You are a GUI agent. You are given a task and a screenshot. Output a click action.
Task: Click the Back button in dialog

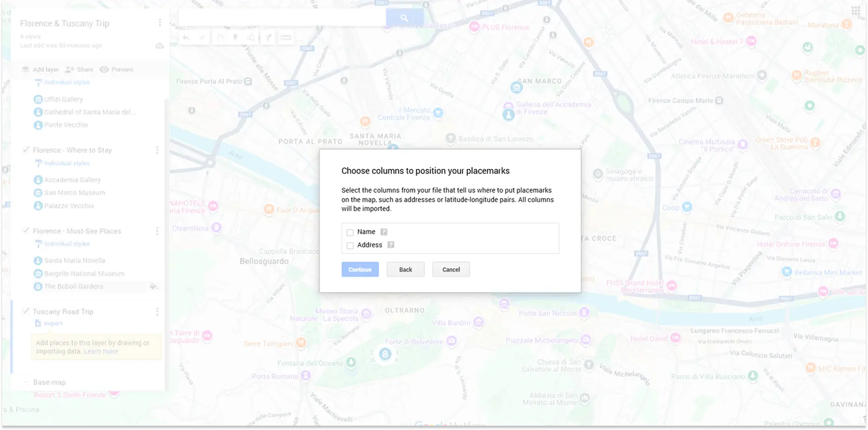pos(405,270)
